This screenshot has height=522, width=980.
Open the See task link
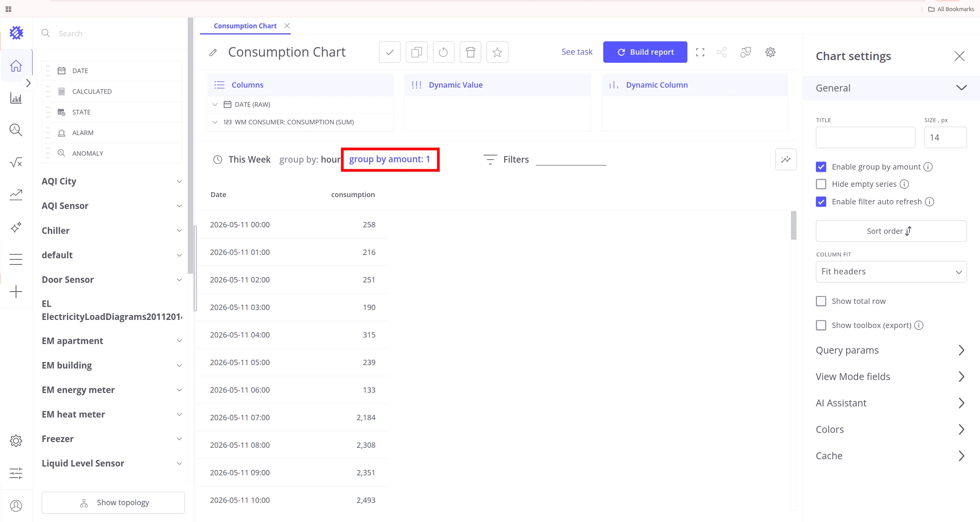576,52
